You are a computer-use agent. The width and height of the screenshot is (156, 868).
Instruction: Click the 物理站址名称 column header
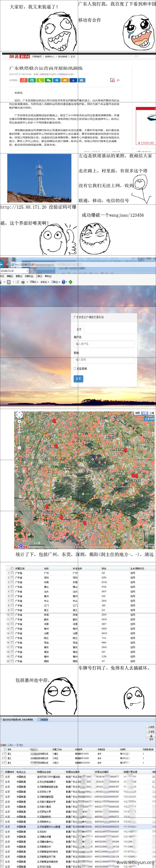coord(44,772)
